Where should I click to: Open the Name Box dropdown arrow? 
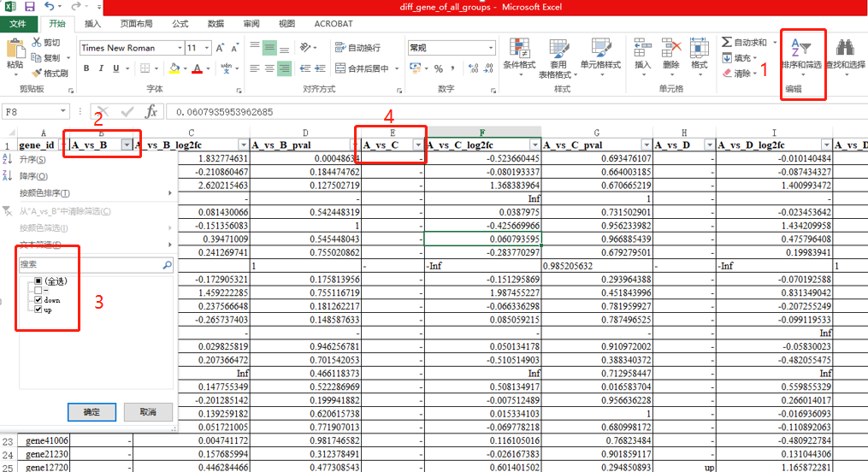pyautogui.click(x=63, y=112)
